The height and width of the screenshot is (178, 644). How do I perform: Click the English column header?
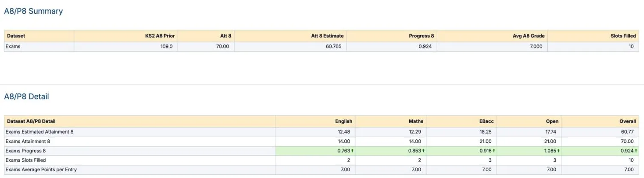[315, 121]
